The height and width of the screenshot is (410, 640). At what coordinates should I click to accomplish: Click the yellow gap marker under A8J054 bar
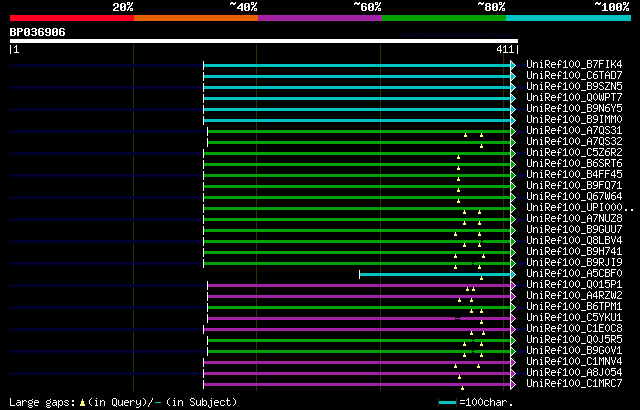point(460,377)
